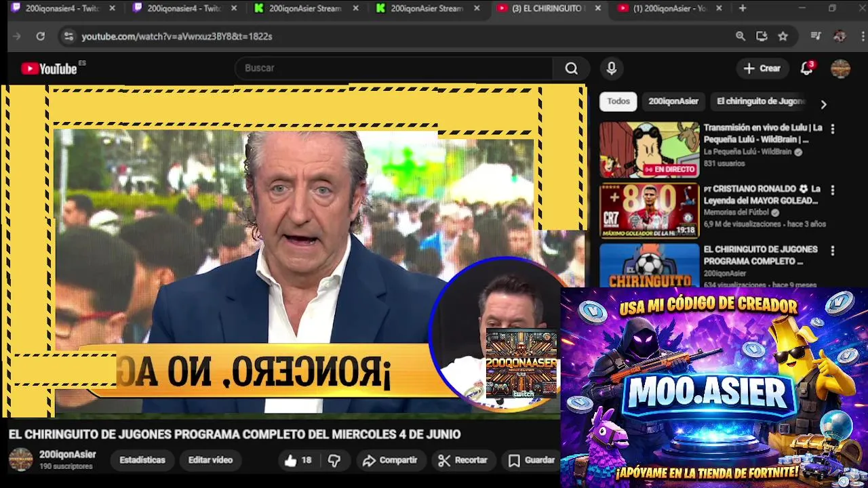Click the install/cast icon in address bar

[762, 37]
